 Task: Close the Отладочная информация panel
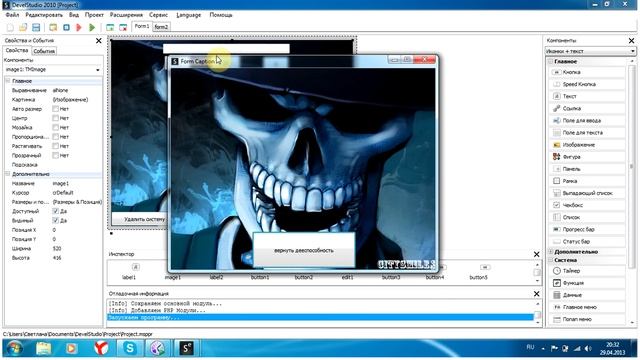pos(536,294)
